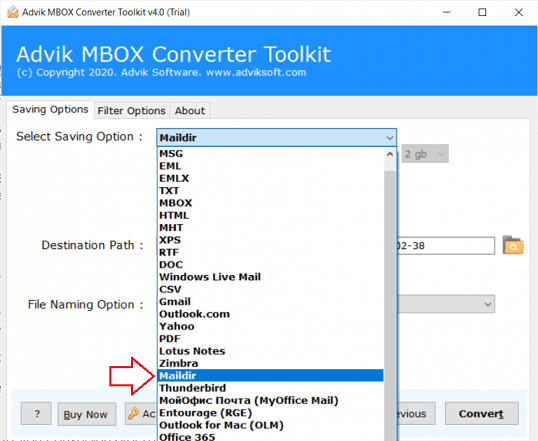Click the key icon on Activate button
The height and width of the screenshot is (441, 538).
pyautogui.click(x=133, y=414)
